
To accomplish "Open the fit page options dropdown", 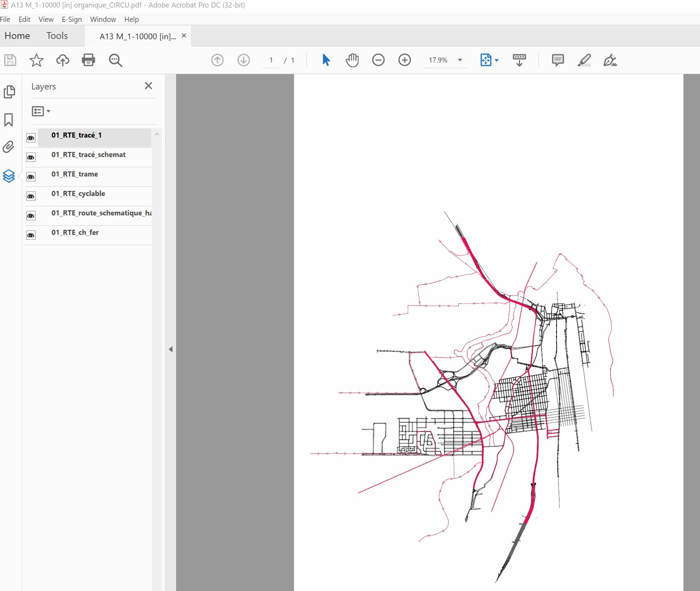I will [x=497, y=60].
